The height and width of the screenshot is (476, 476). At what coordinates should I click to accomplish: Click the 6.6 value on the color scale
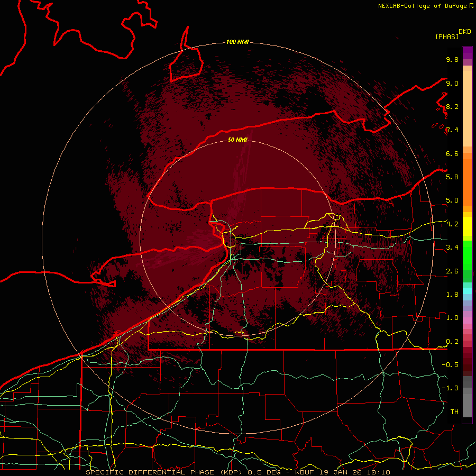point(452,153)
